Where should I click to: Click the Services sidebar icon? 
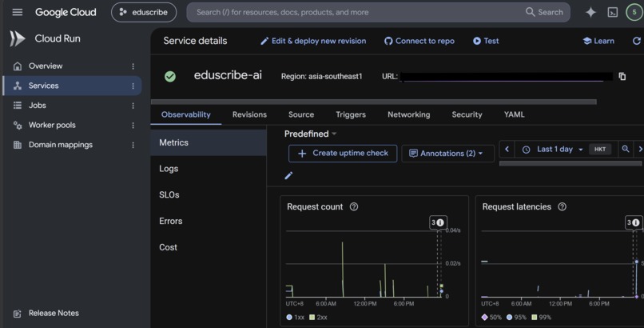18,86
